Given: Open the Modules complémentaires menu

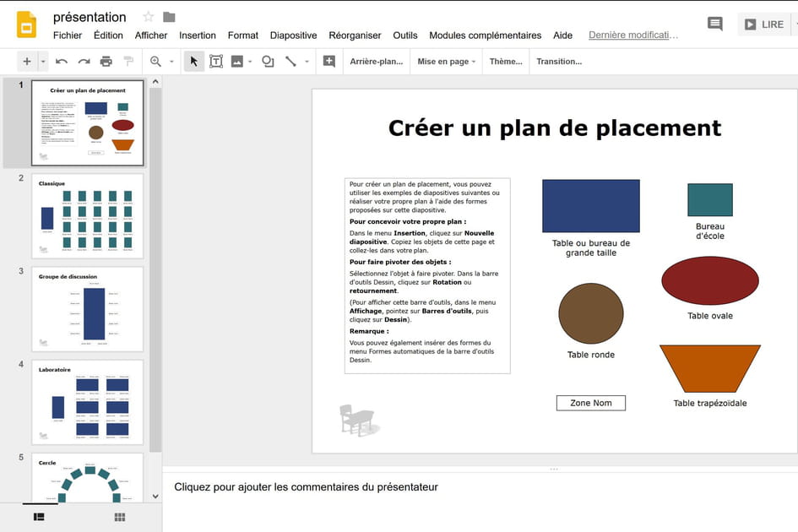Looking at the screenshot, I should pos(485,35).
